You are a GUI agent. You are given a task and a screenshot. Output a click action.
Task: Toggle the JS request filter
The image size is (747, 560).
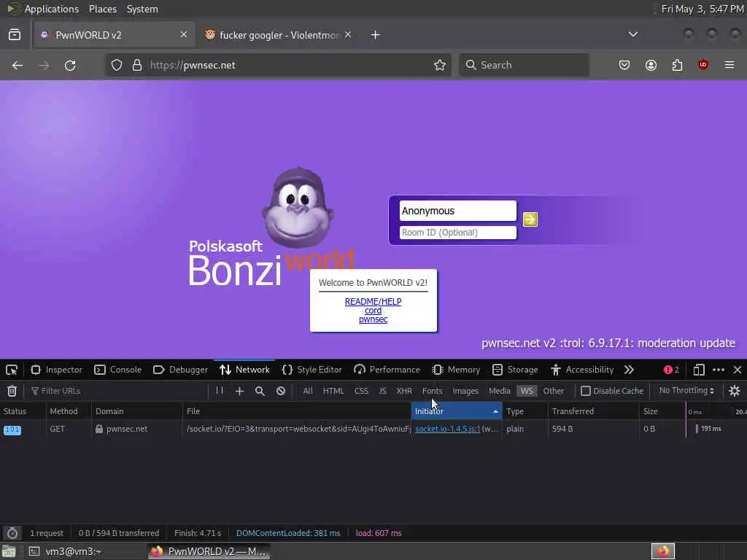[382, 391]
